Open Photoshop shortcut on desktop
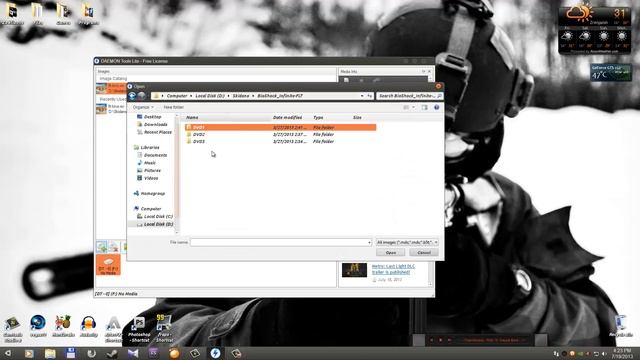 (x=139, y=329)
